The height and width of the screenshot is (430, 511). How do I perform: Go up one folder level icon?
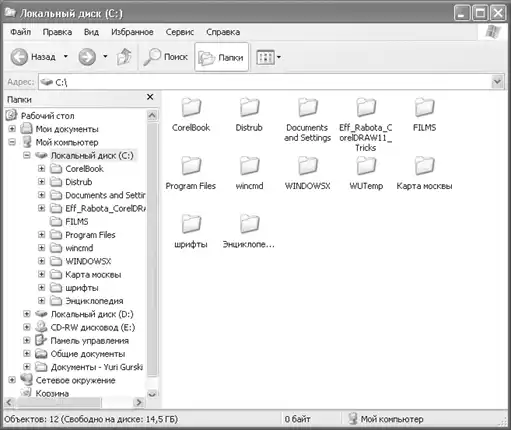[124, 57]
